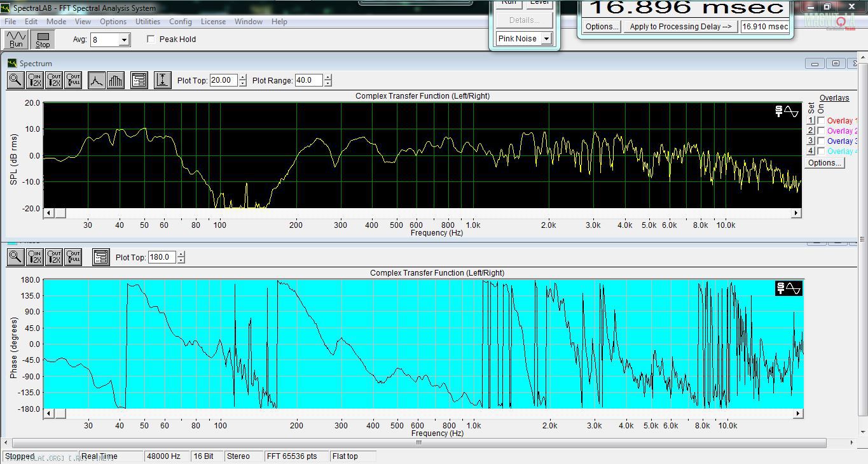Viewport: 868px width, 464px height.
Task: Click the Spectrum plot mode icon at top-right of graph
Action: point(787,111)
